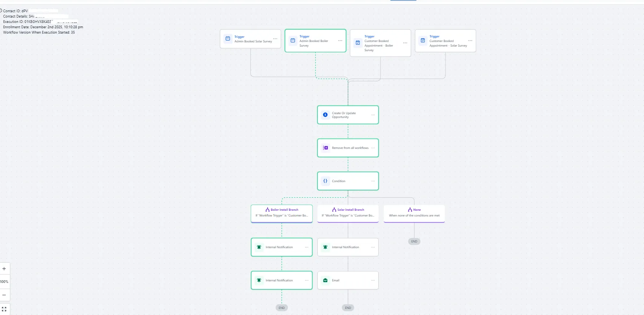Select the Remove from all workflows node

click(348, 148)
